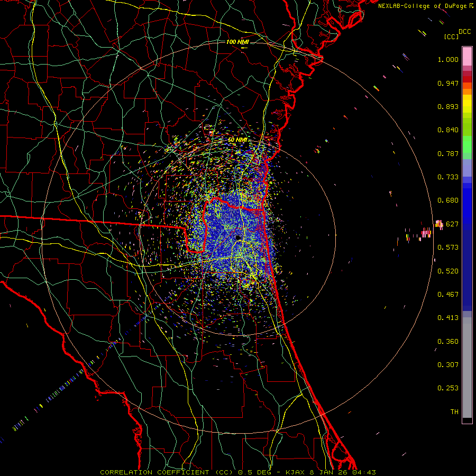
Task: Pick the pink segment of the color bar
Action: [x=467, y=57]
